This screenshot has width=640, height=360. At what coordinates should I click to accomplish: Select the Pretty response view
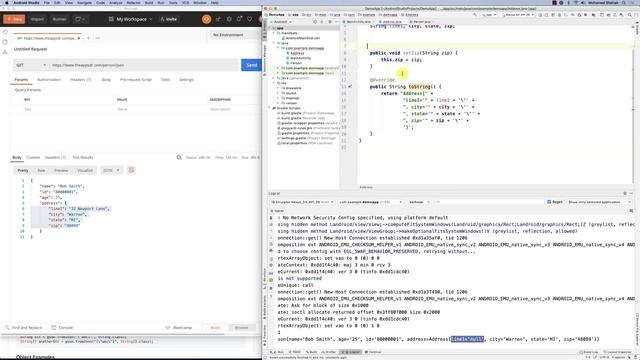tap(23, 170)
